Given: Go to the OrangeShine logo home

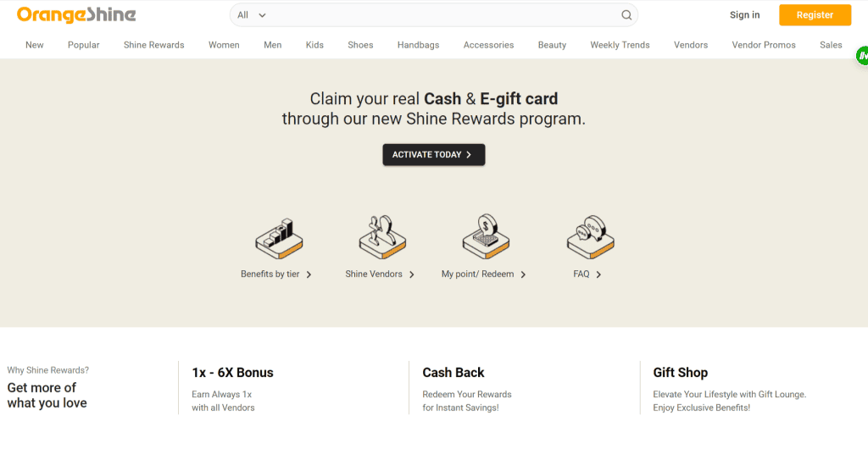Looking at the screenshot, I should coord(76,15).
